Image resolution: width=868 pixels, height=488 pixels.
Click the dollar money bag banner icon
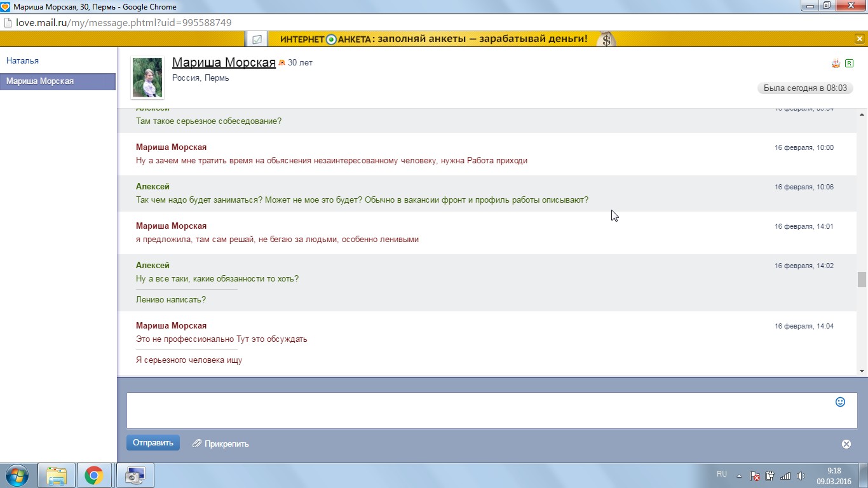pyautogui.click(x=607, y=39)
